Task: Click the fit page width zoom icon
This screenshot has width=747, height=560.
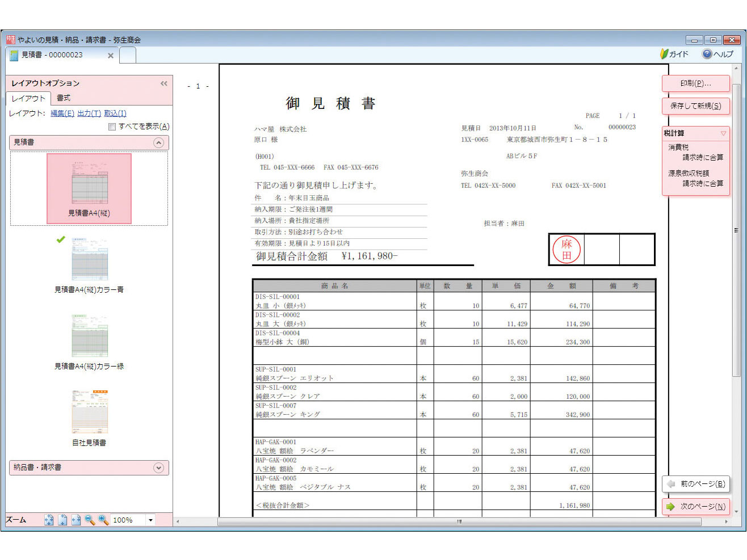Action: (76, 520)
